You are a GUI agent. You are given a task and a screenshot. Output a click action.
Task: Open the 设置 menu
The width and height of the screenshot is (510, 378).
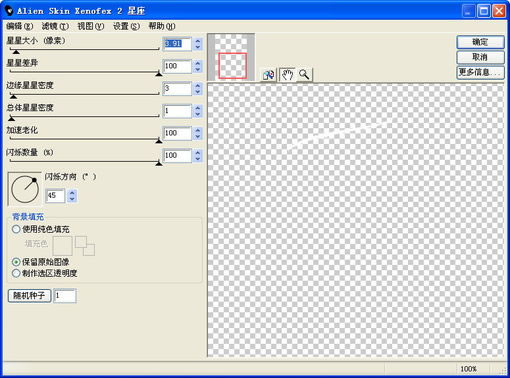[x=126, y=26]
